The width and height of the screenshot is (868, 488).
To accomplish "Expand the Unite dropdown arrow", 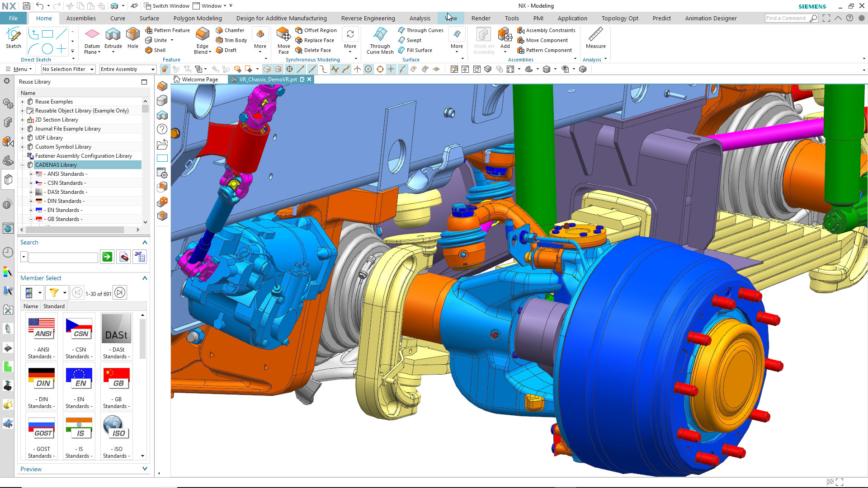I will coord(172,40).
